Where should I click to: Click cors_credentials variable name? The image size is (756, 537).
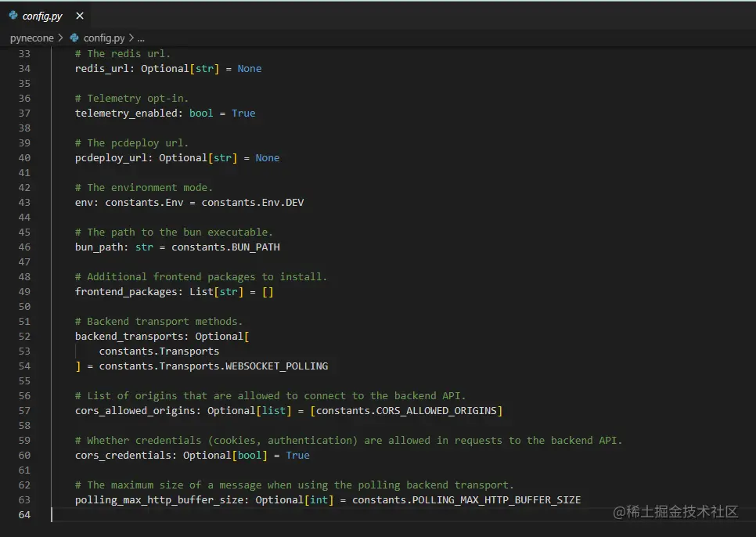pyautogui.click(x=123, y=456)
